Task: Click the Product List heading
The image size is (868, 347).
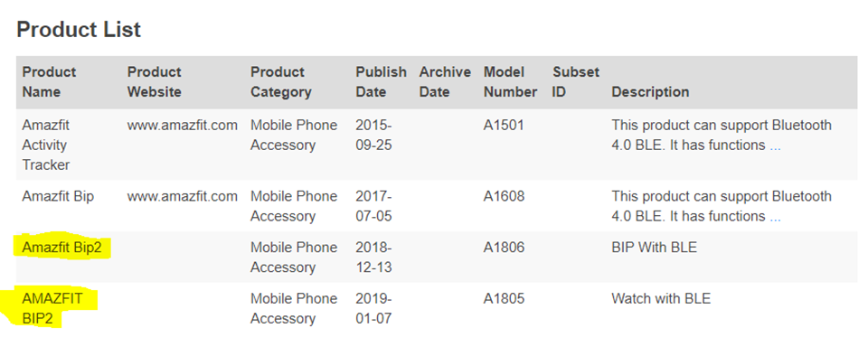Action: (x=79, y=29)
